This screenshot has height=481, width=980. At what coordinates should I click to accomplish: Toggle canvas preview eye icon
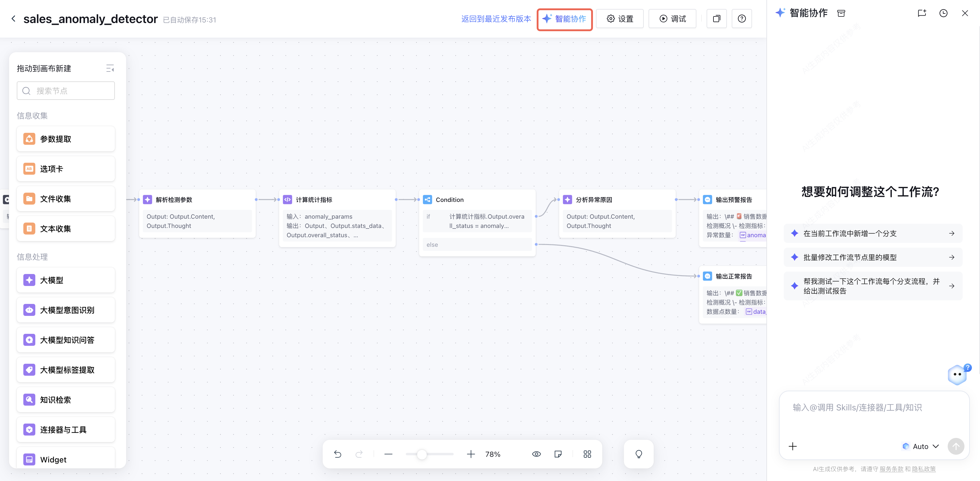pyautogui.click(x=536, y=454)
